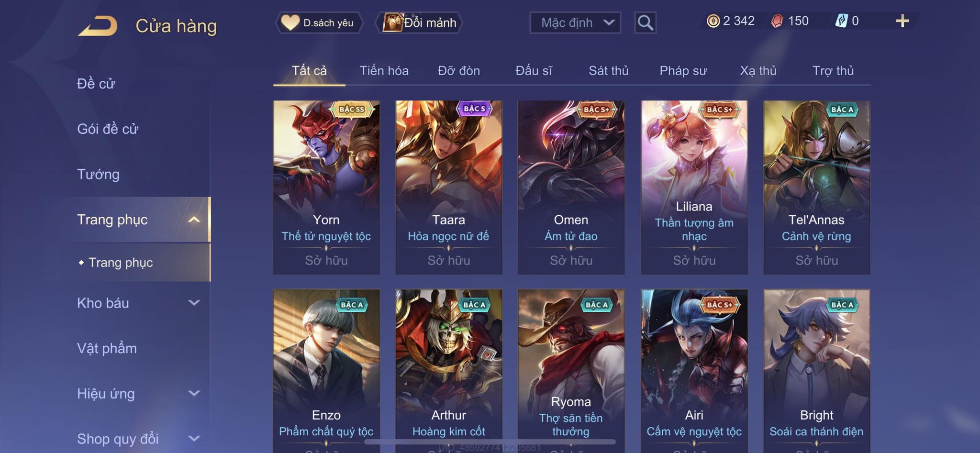Tap the red ruby currency icon

[777, 21]
